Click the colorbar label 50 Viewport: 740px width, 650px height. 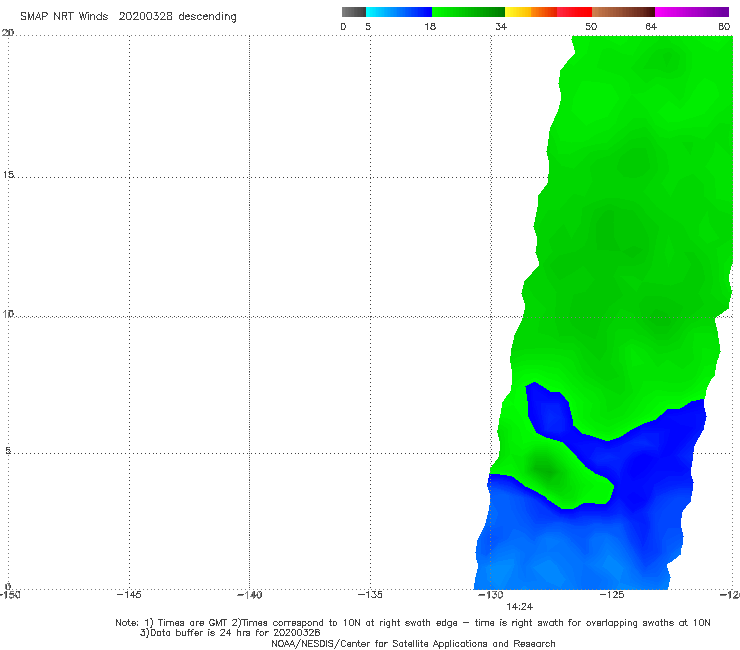pos(591,27)
